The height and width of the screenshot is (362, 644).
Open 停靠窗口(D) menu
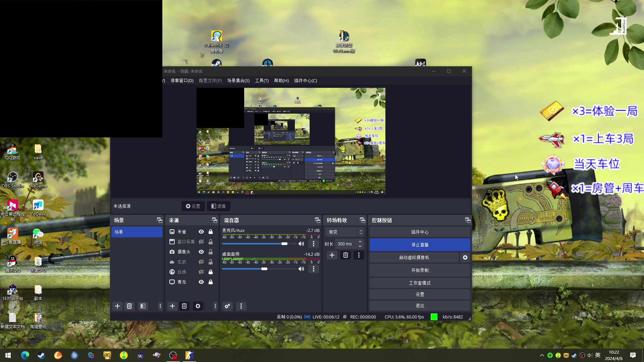pyautogui.click(x=182, y=80)
